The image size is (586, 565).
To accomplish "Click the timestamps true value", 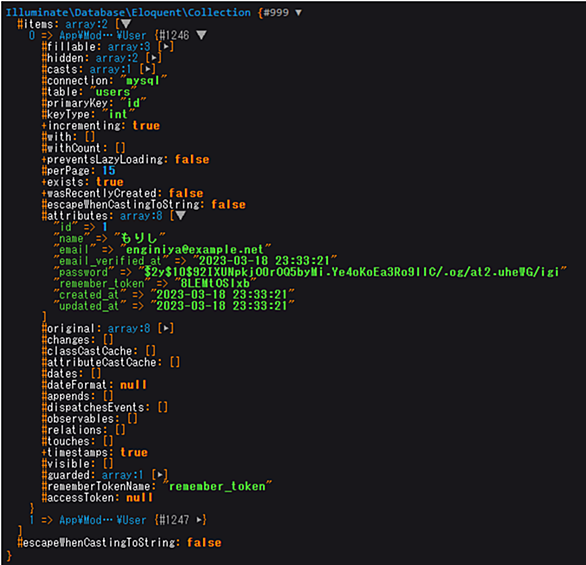I will (134, 452).
